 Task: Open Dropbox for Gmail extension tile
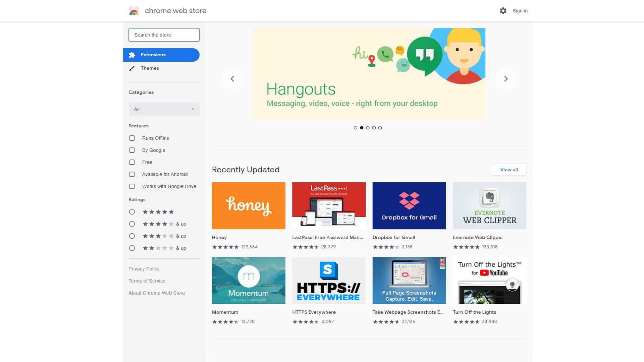pyautogui.click(x=409, y=206)
